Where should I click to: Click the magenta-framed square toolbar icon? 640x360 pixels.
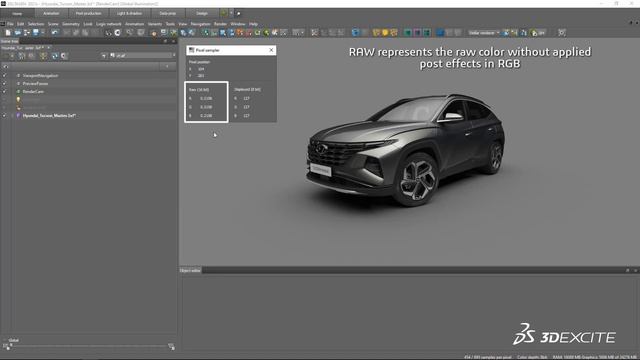[417, 33]
